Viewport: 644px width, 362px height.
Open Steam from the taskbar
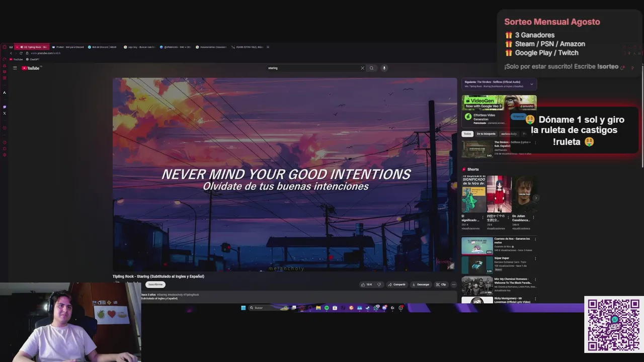coord(367,308)
